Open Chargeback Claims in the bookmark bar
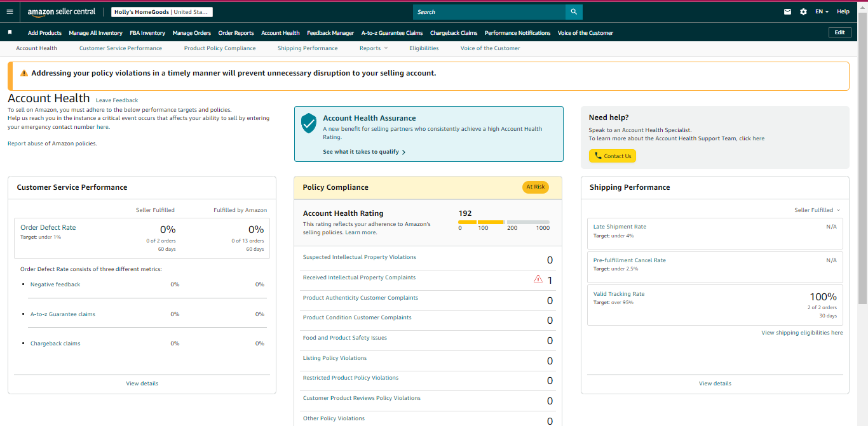Screen dimensions: 868x426 [x=454, y=33]
